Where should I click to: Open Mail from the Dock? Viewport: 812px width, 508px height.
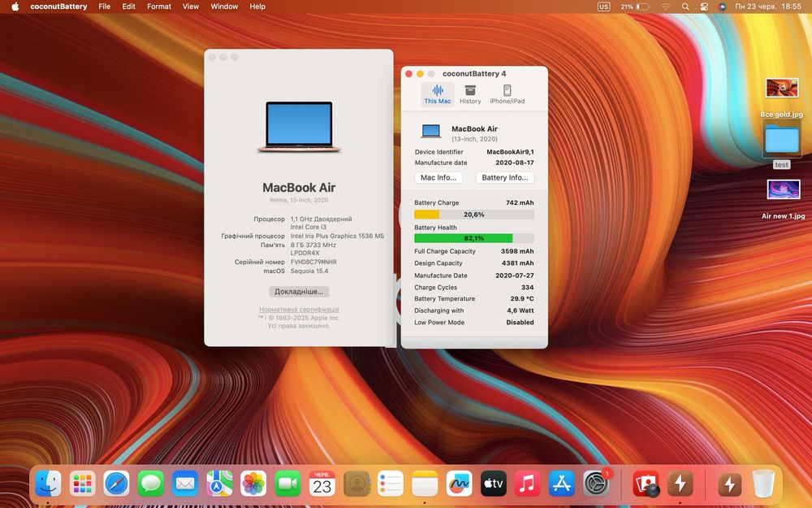(x=185, y=484)
